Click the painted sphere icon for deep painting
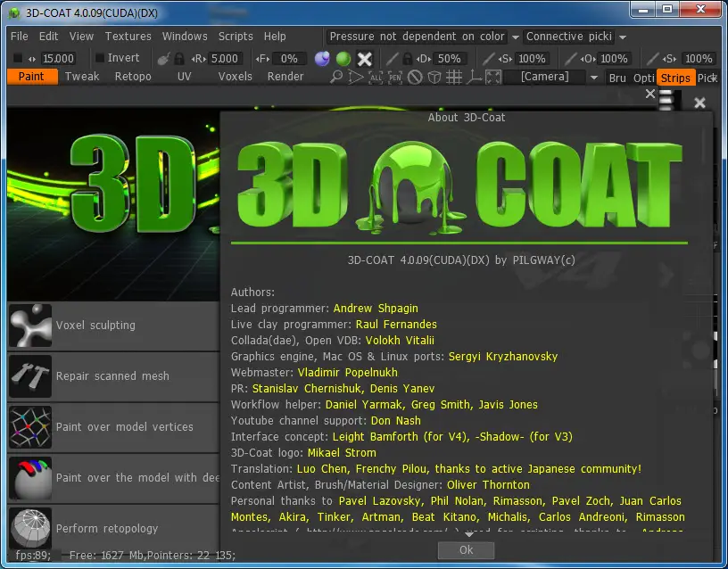The width and height of the screenshot is (728, 569). tap(30, 478)
